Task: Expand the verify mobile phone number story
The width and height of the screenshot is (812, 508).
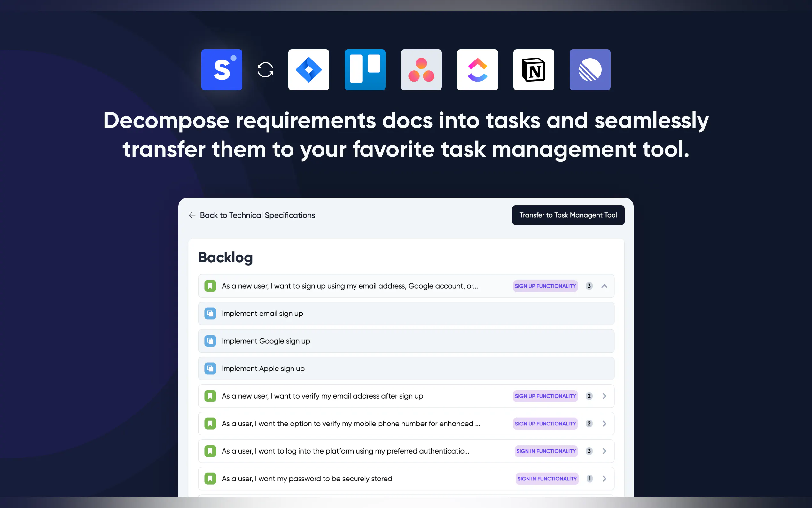Action: 604,424
